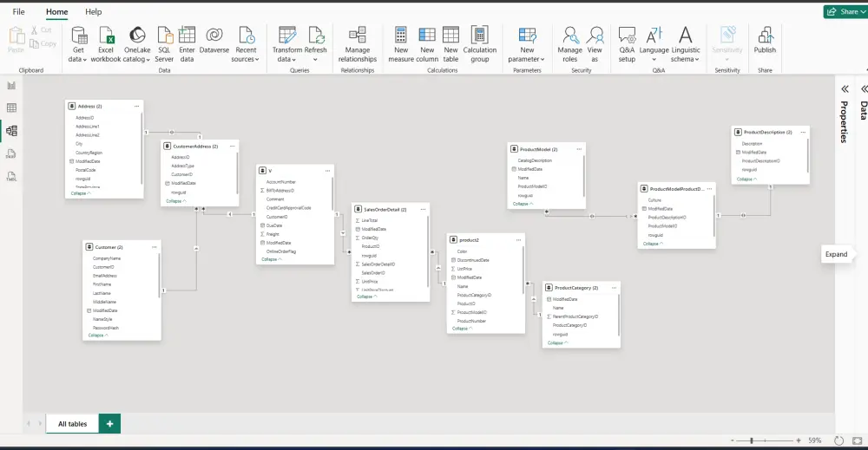
Task: Expand the Data pane
Action: [x=864, y=89]
